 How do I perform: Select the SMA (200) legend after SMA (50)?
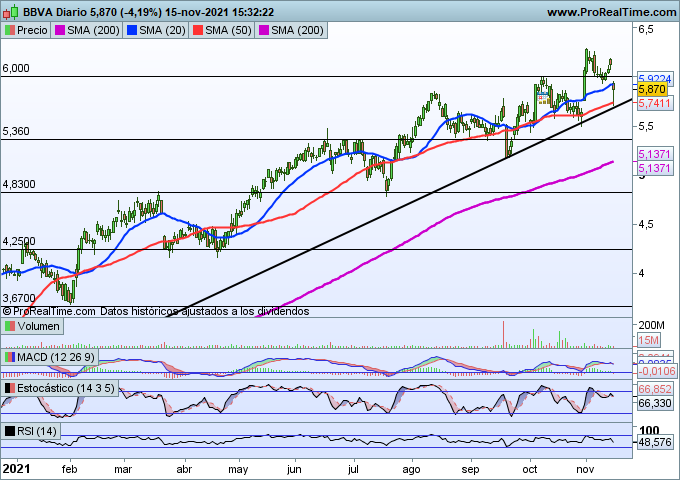tap(291, 30)
